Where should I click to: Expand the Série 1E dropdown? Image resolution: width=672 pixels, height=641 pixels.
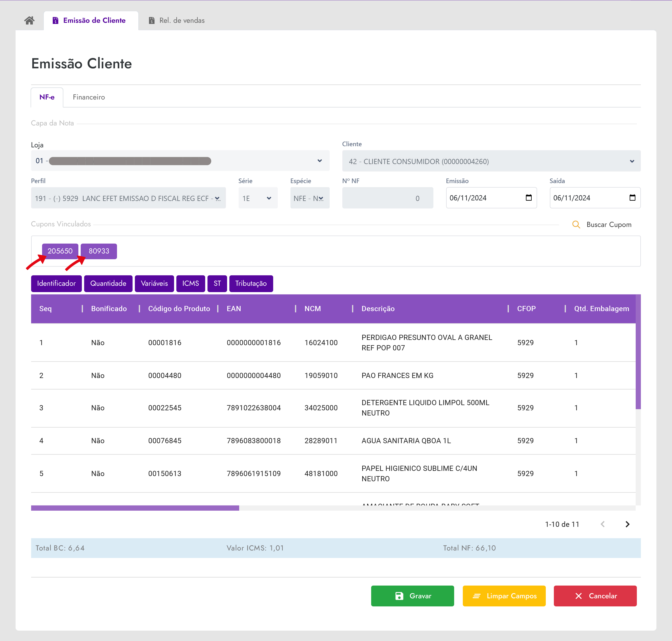[x=269, y=198]
